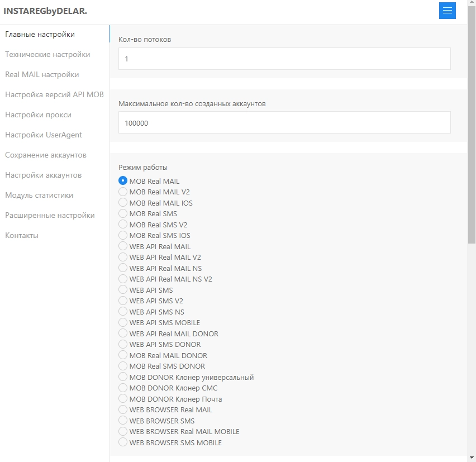This screenshot has width=476, height=462.
Task: Go to Расширенные настройки
Action: click(50, 216)
